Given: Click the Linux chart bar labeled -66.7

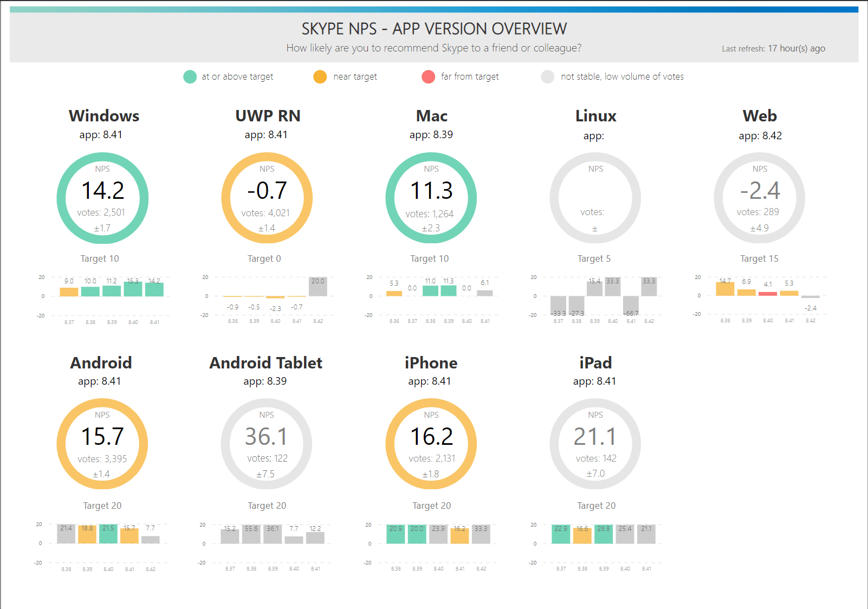Looking at the screenshot, I should click(x=631, y=306).
